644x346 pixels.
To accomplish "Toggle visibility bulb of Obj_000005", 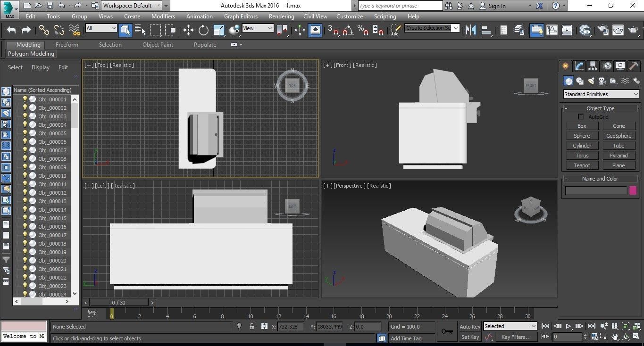I will click(x=25, y=133).
